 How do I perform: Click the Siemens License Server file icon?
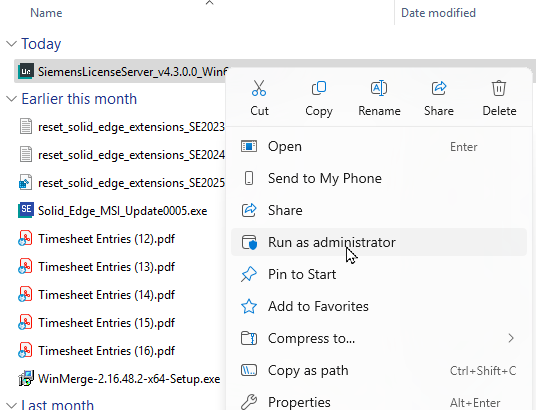[x=26, y=71]
